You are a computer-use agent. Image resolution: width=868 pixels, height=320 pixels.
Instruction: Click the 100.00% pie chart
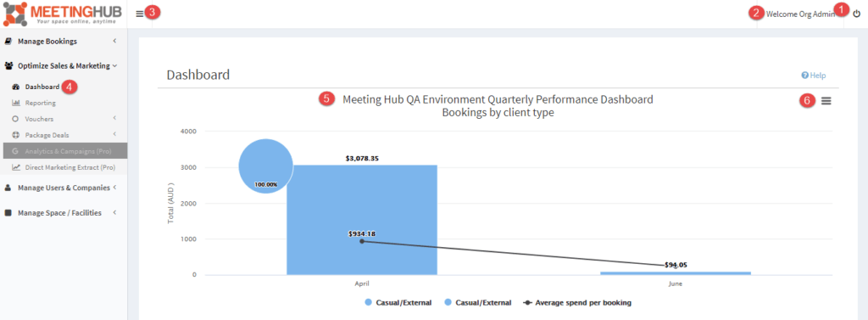265,166
